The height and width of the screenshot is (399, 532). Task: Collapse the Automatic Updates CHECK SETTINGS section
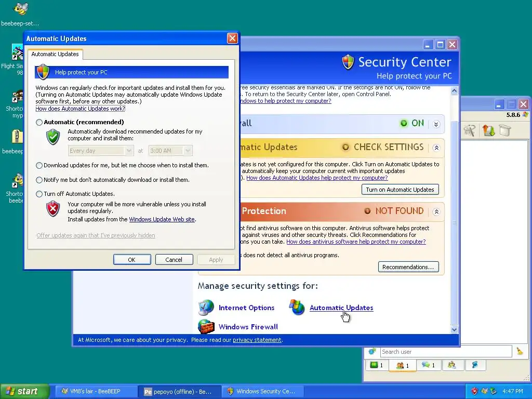point(436,148)
